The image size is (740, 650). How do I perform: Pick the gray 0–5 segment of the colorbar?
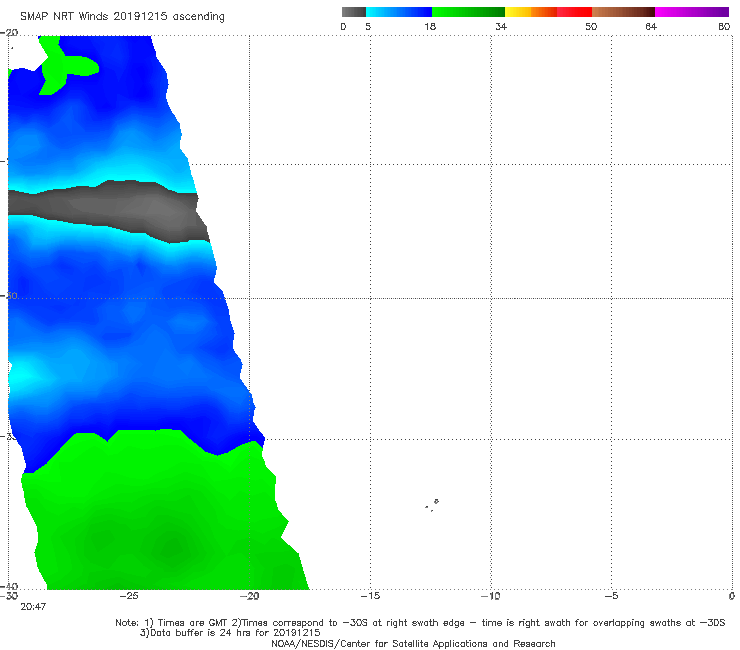pos(354,12)
